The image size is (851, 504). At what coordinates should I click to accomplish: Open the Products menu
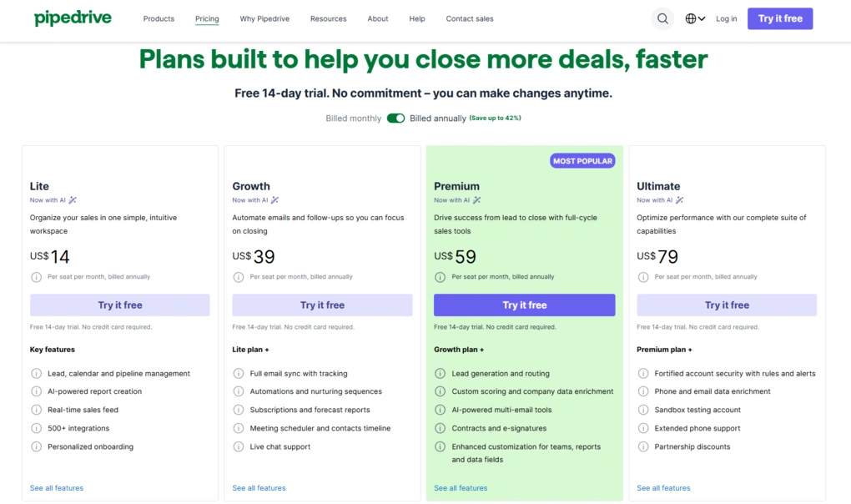coord(159,18)
